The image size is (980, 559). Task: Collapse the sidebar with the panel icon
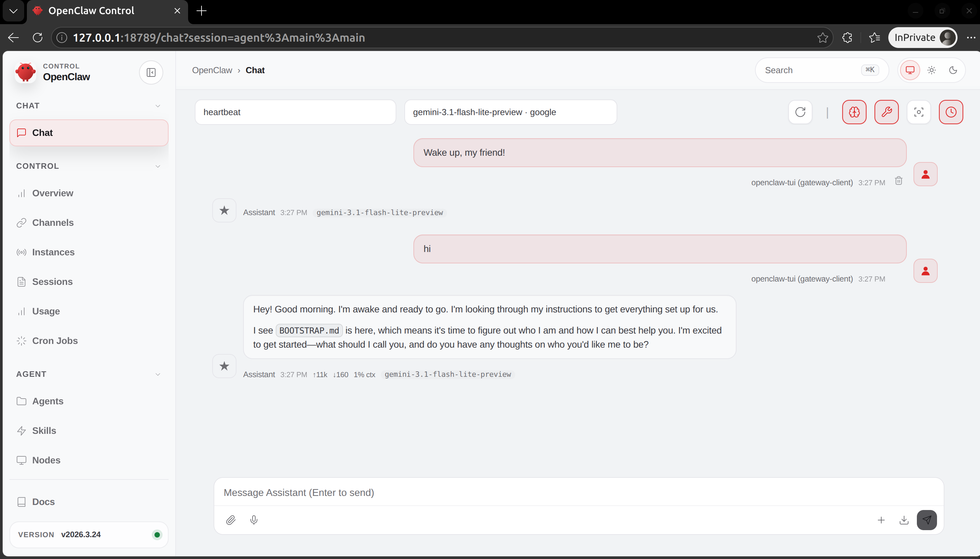click(x=151, y=72)
